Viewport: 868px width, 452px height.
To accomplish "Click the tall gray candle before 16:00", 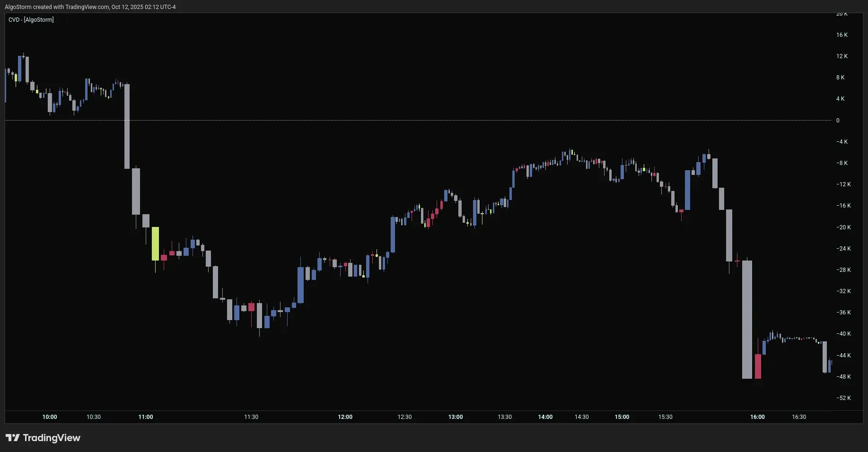I will (x=747, y=319).
